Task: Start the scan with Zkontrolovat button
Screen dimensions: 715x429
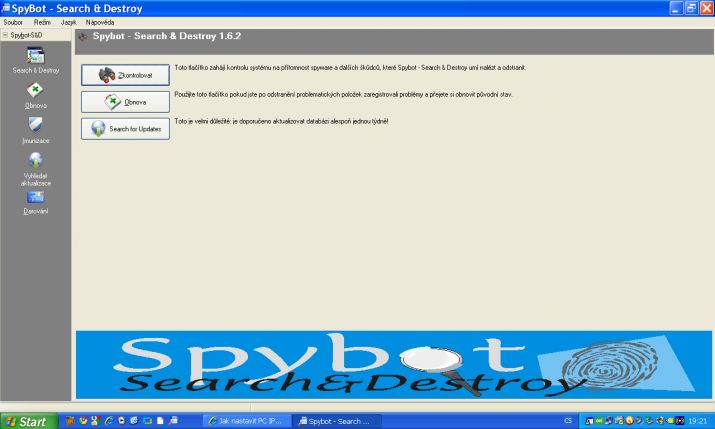Action: click(125, 75)
